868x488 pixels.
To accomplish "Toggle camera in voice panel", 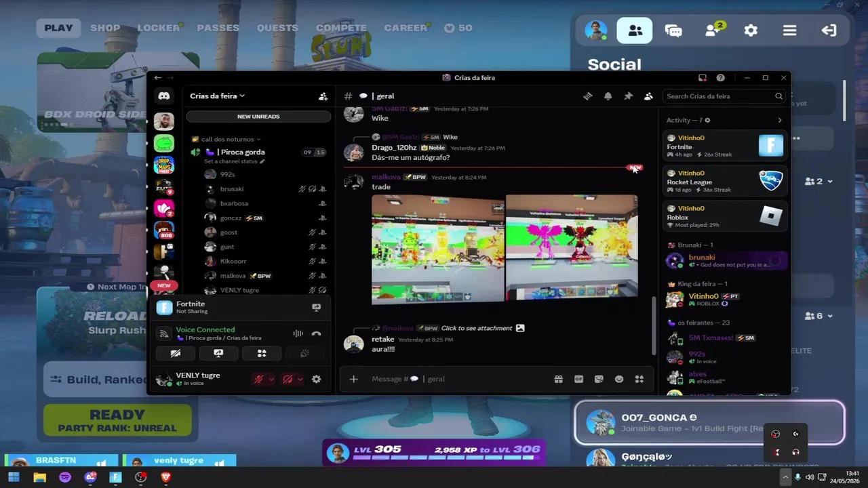I will 175,353.
